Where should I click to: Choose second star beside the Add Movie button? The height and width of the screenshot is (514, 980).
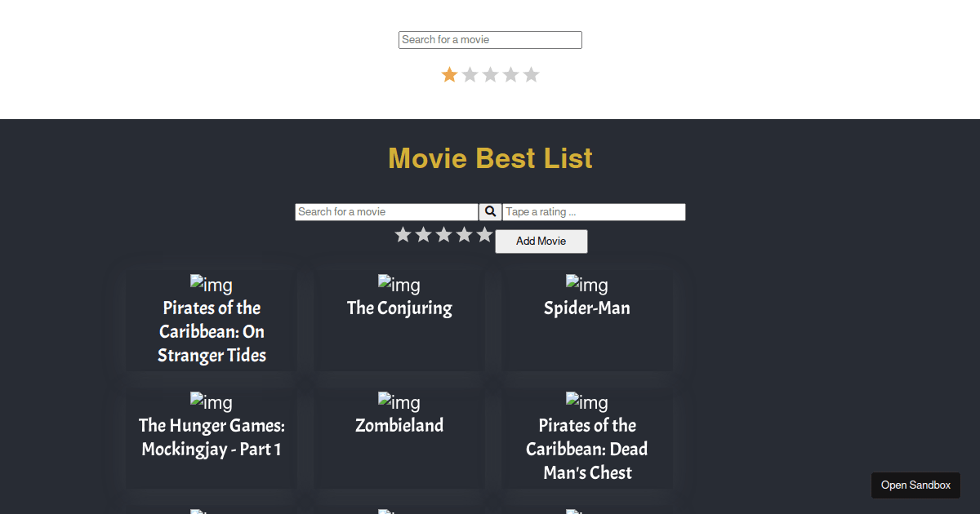[423, 235]
